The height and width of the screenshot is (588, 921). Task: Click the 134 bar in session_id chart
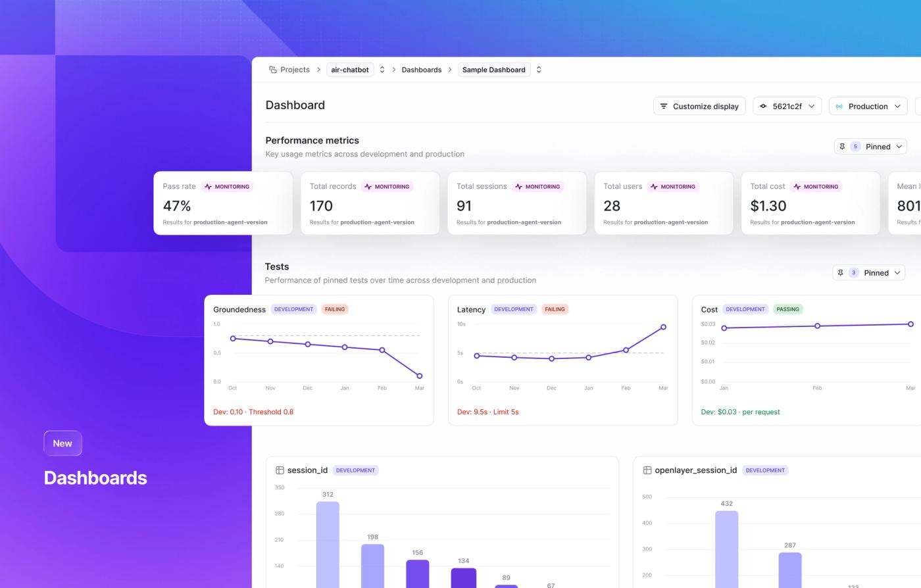pyautogui.click(x=463, y=578)
